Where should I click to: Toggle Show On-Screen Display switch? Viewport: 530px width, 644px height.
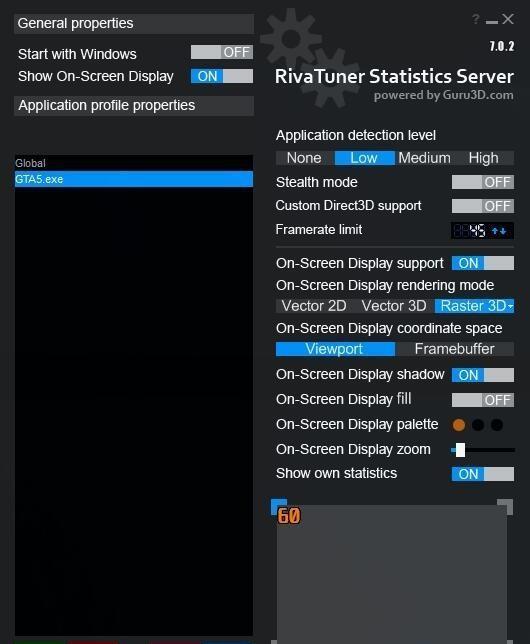(x=222, y=76)
